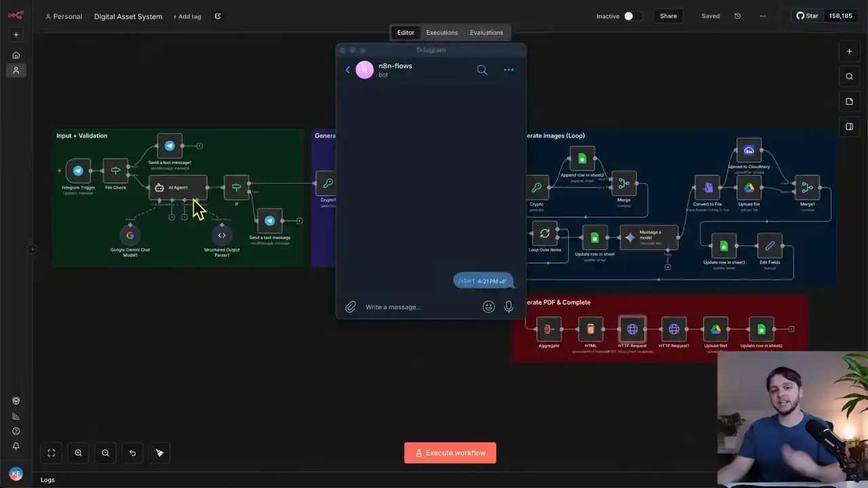The height and width of the screenshot is (488, 868).
Task: Click the Upload to Cloudinary node
Action: pos(749,150)
